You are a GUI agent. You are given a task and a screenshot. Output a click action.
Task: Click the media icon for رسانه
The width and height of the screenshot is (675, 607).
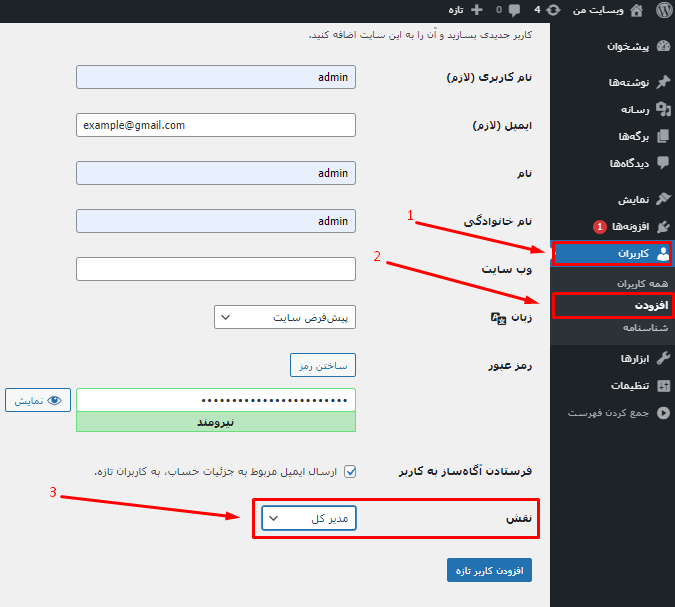coord(663,109)
